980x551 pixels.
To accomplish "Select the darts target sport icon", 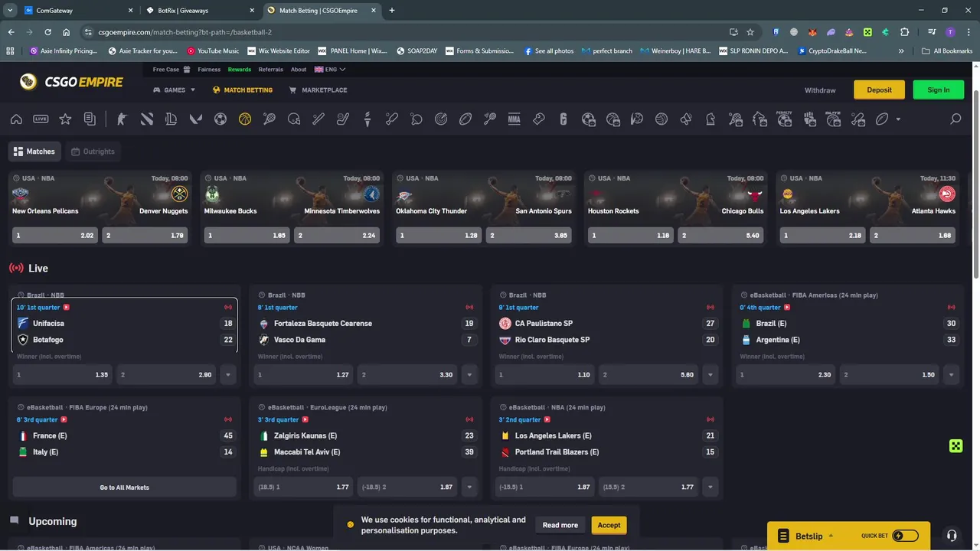I will 441,119.
